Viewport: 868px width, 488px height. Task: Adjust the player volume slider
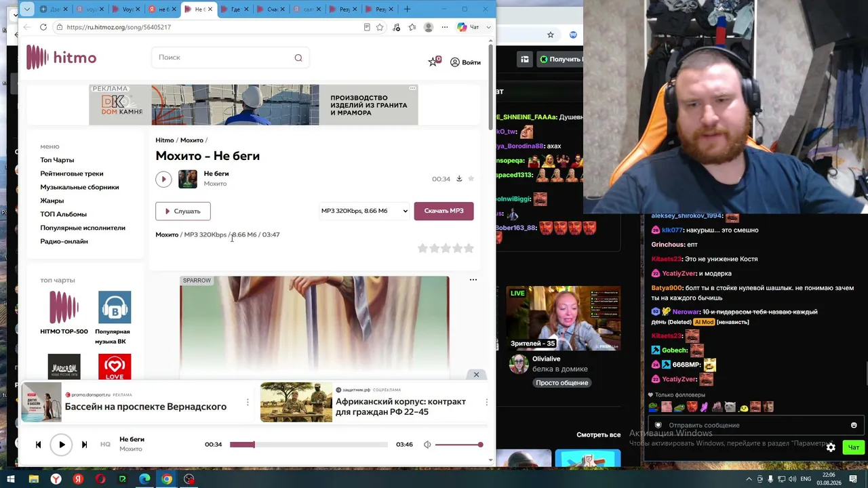point(459,445)
